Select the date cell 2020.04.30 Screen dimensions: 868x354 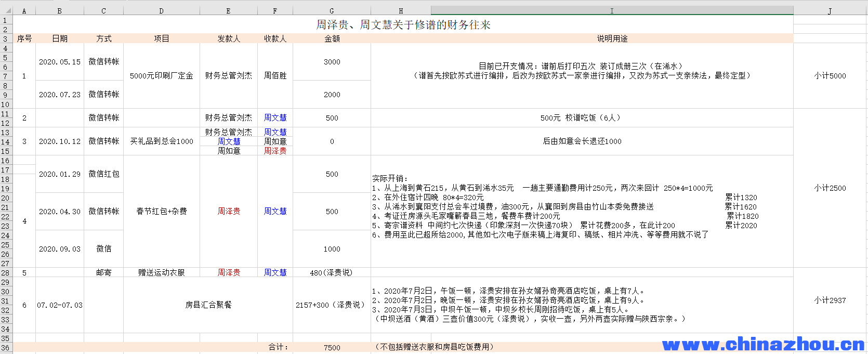click(x=59, y=212)
